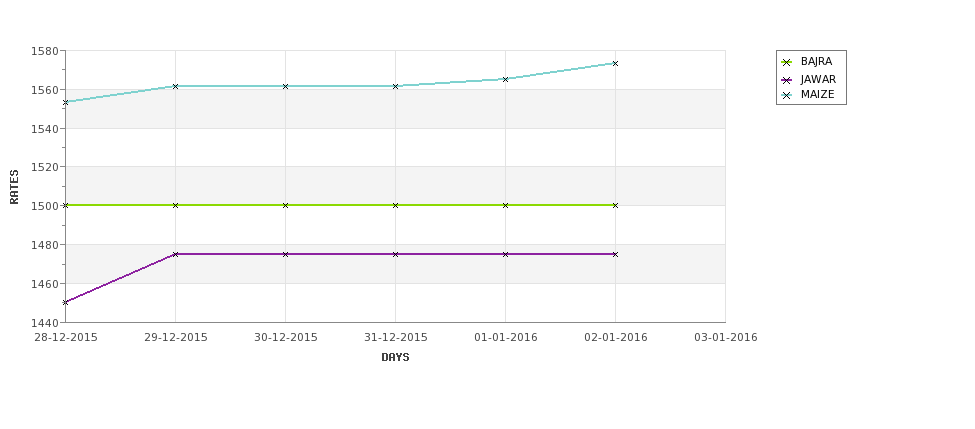The height and width of the screenshot is (429, 975).
Task: Select BAJRA data point on 02-01-2016
Action: pos(615,205)
